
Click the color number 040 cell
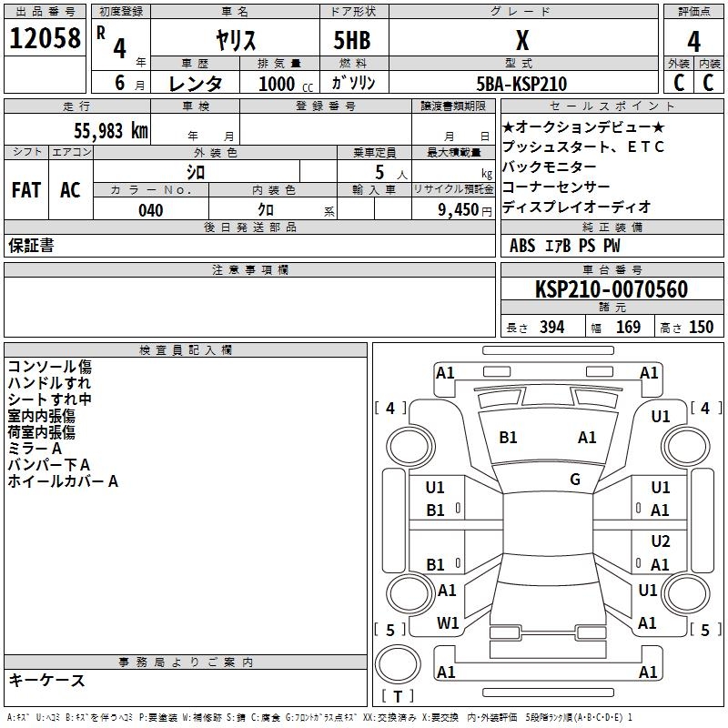click(151, 210)
